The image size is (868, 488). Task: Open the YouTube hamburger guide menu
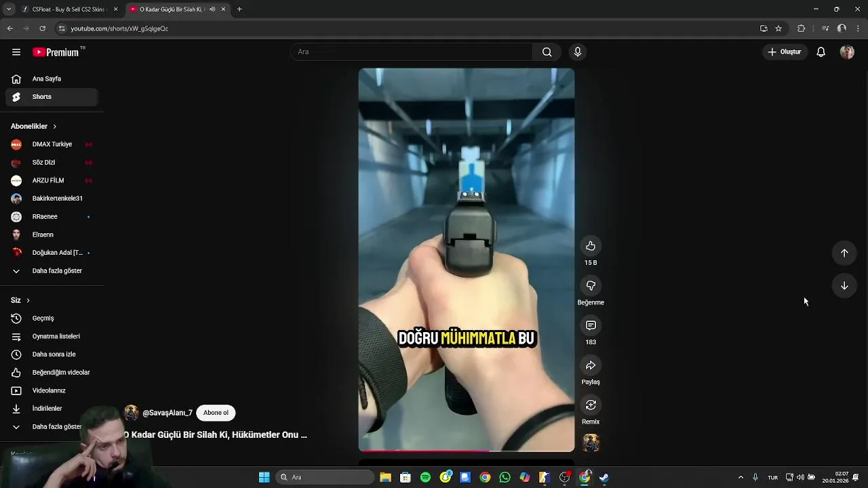click(x=16, y=52)
